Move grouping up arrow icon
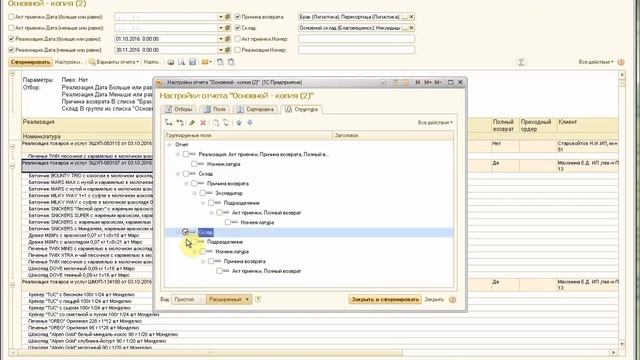This screenshot has height=360, width=640. 239,122
